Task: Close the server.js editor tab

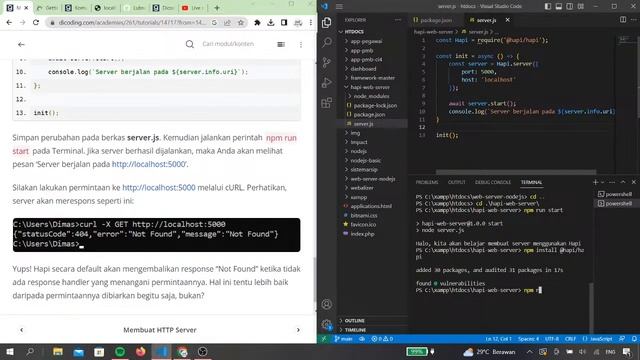Action: coord(507,20)
